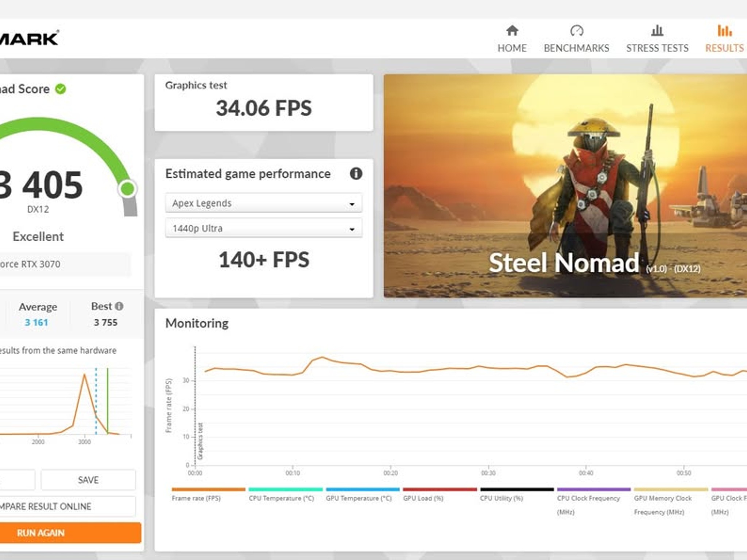Click the green score gauge knob
The image size is (747, 560).
click(127, 189)
